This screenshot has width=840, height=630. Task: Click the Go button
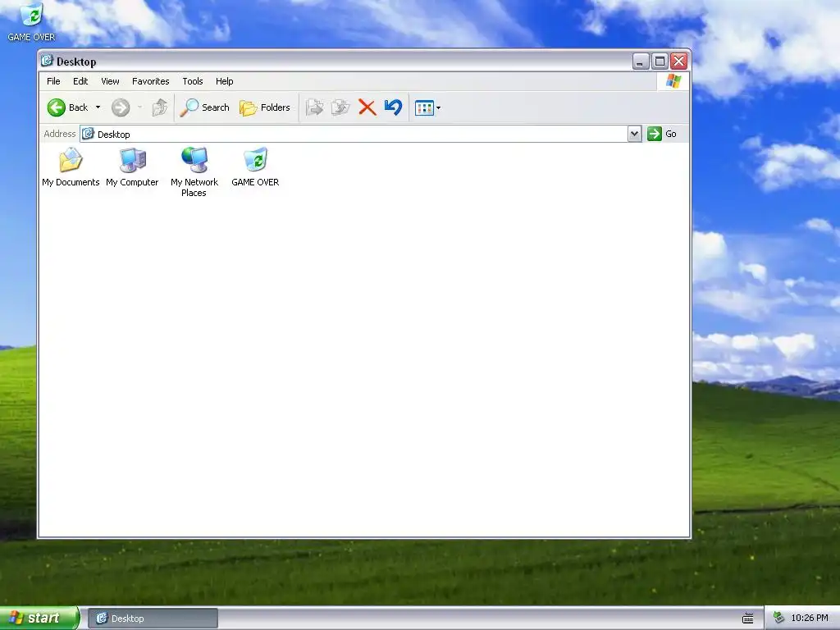pos(662,134)
